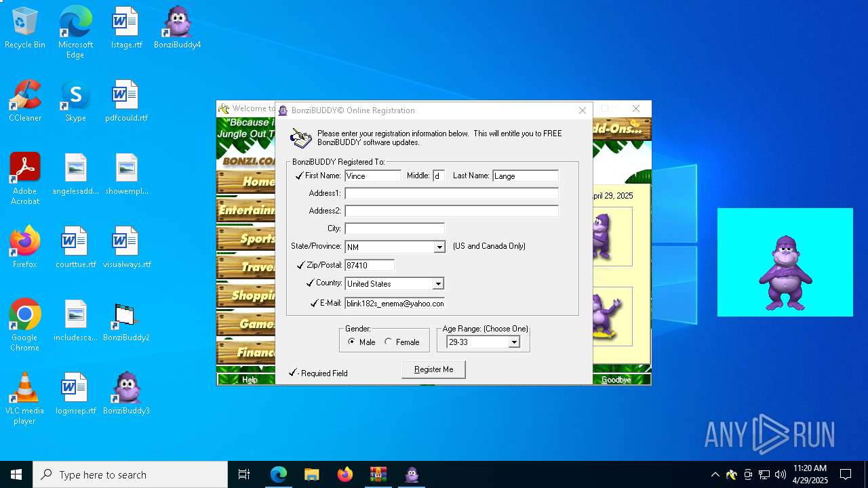The width and height of the screenshot is (868, 488).
Task: Open network status in system tray
Action: click(x=764, y=474)
